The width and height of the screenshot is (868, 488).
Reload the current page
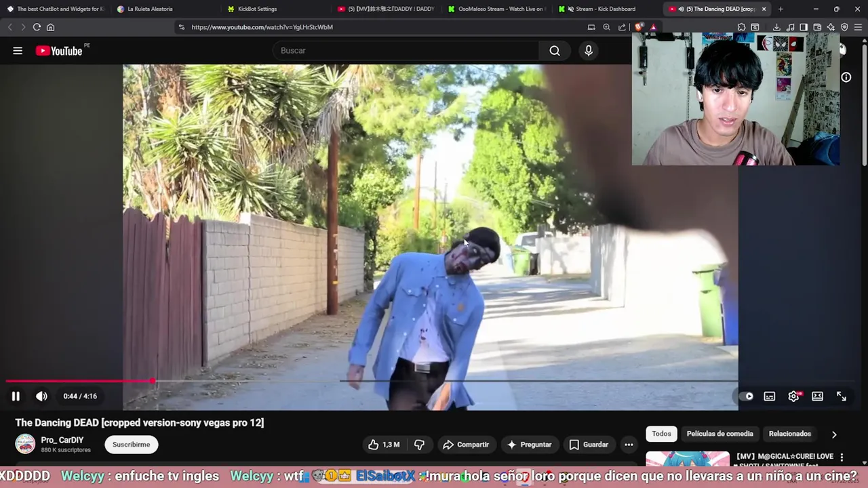pos(37,27)
